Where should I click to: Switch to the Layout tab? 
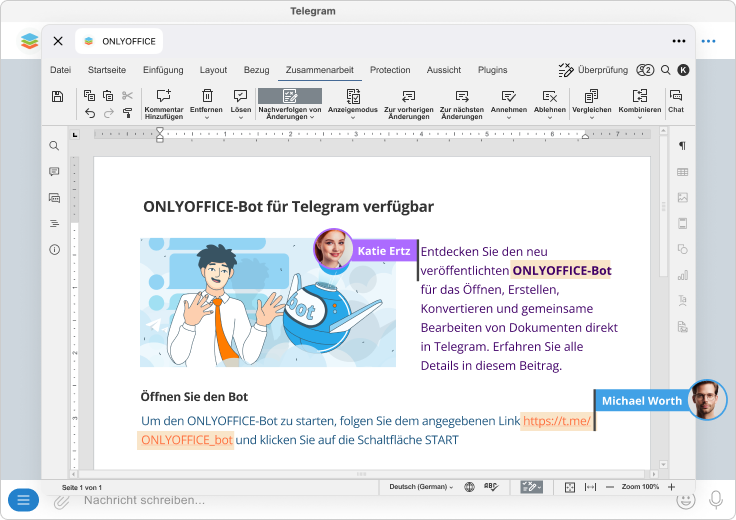coord(213,70)
